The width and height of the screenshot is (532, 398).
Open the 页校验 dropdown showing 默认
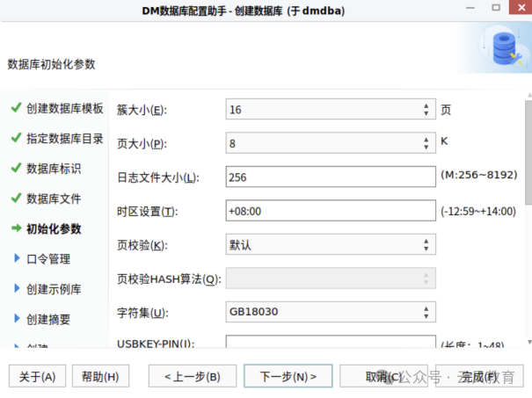pyautogui.click(x=331, y=244)
